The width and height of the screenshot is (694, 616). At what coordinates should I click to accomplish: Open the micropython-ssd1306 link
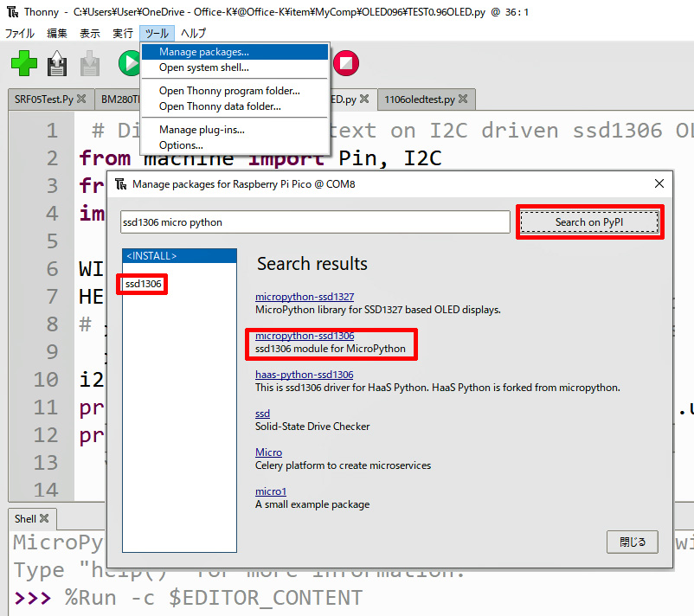305,336
